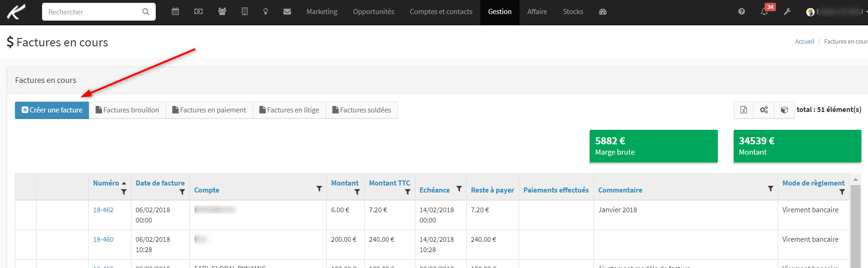Sort by Echéance column header
Viewport: 868px width, 268px height.
(x=434, y=190)
